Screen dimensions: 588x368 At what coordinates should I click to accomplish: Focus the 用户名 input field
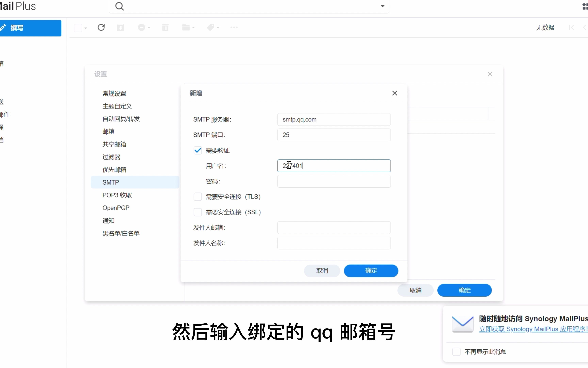pyautogui.click(x=334, y=166)
